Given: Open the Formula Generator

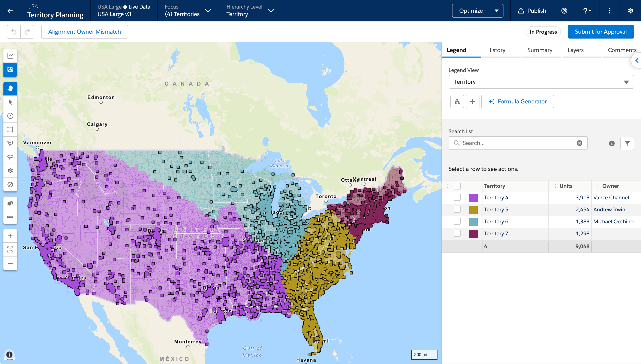Looking at the screenshot, I should tap(517, 101).
